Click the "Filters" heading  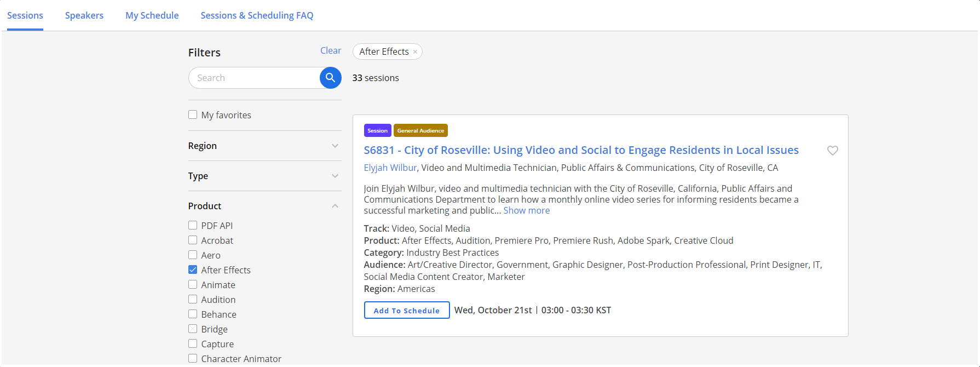(x=204, y=53)
